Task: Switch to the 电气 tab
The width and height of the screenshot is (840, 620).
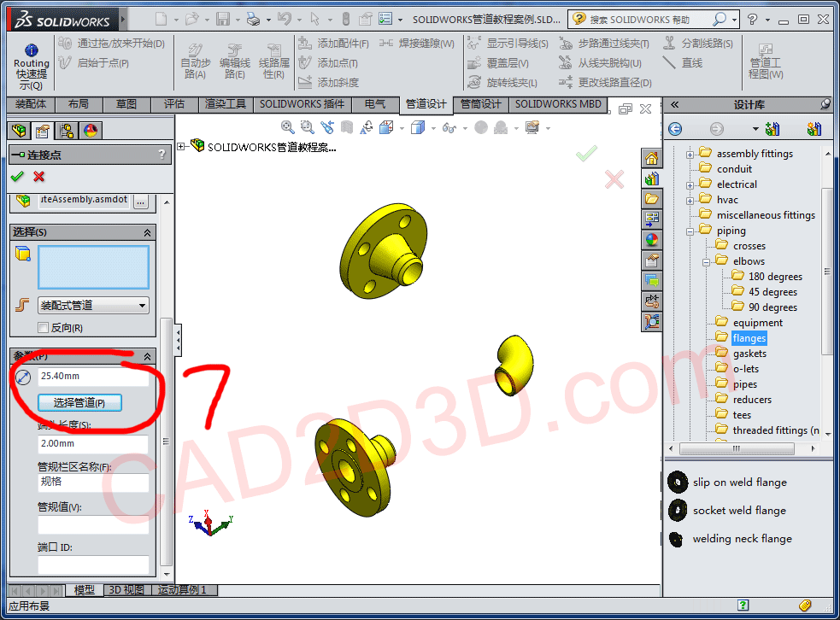Action: click(375, 104)
